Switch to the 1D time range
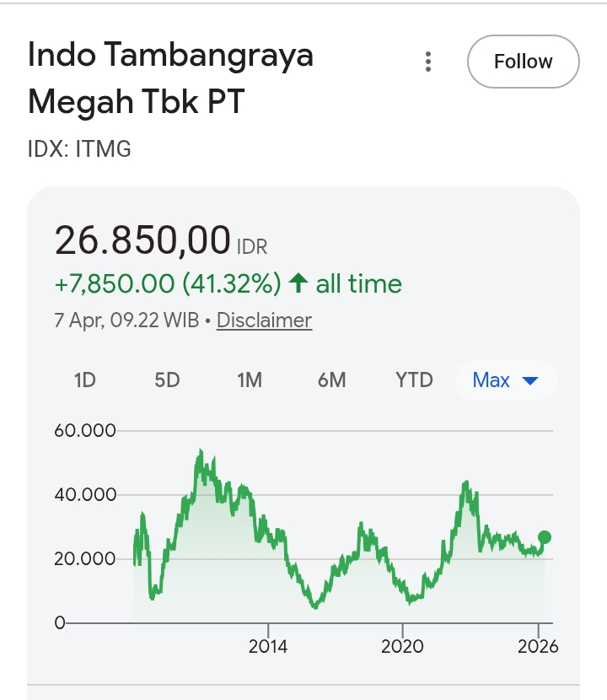 click(x=85, y=380)
